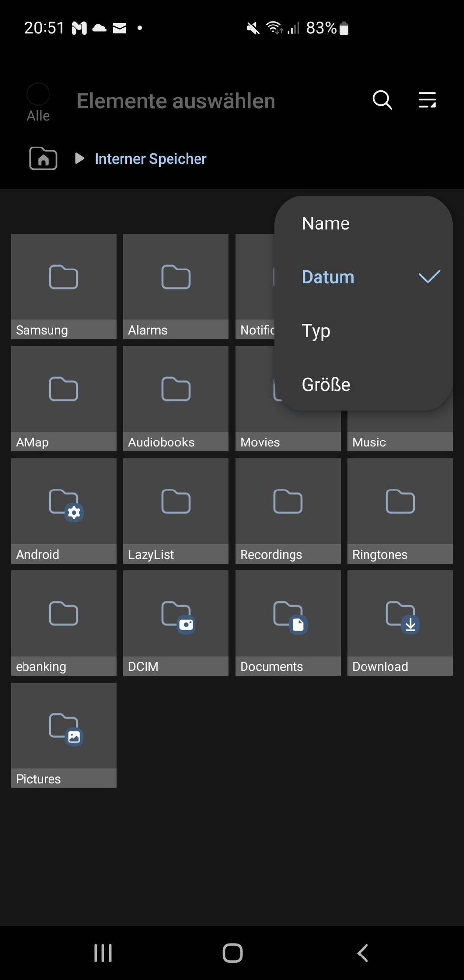
Task: Open the DCIM camera folder
Action: tap(175, 622)
